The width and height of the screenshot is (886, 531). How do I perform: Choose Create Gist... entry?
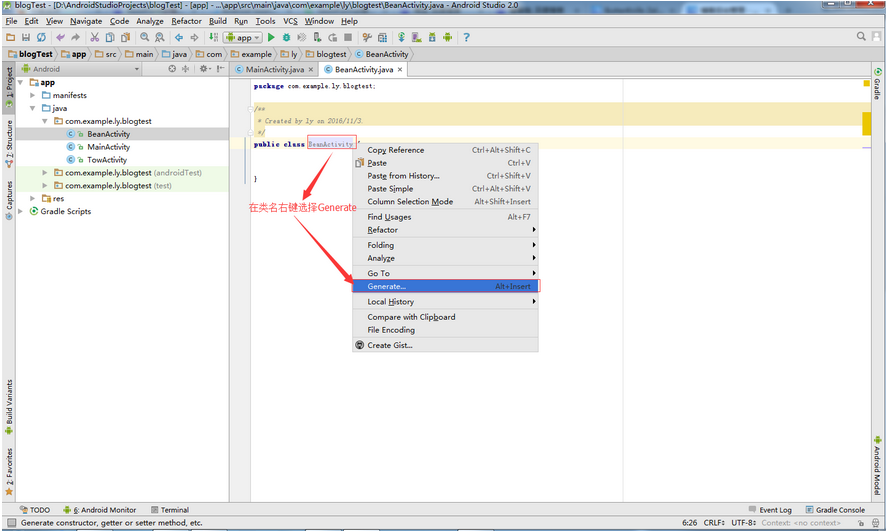click(445, 345)
